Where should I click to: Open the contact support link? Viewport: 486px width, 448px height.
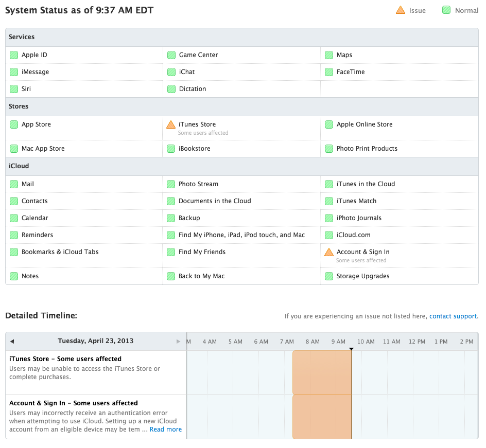(x=453, y=316)
